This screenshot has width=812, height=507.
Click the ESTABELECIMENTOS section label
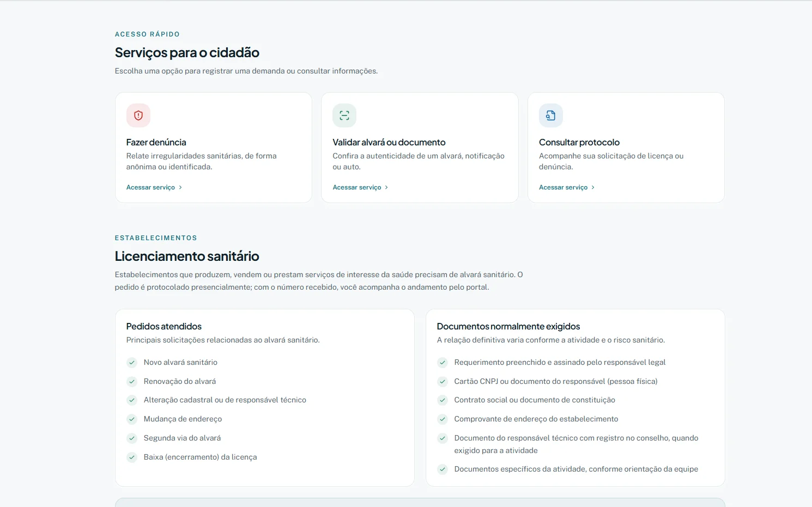click(x=156, y=238)
